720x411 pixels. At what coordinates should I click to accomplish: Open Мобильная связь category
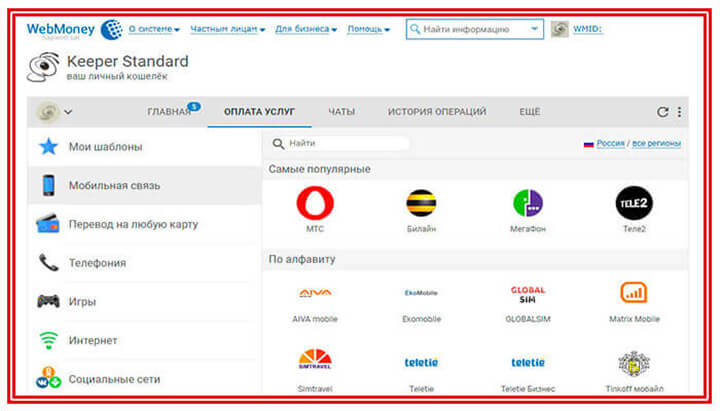pos(144,186)
